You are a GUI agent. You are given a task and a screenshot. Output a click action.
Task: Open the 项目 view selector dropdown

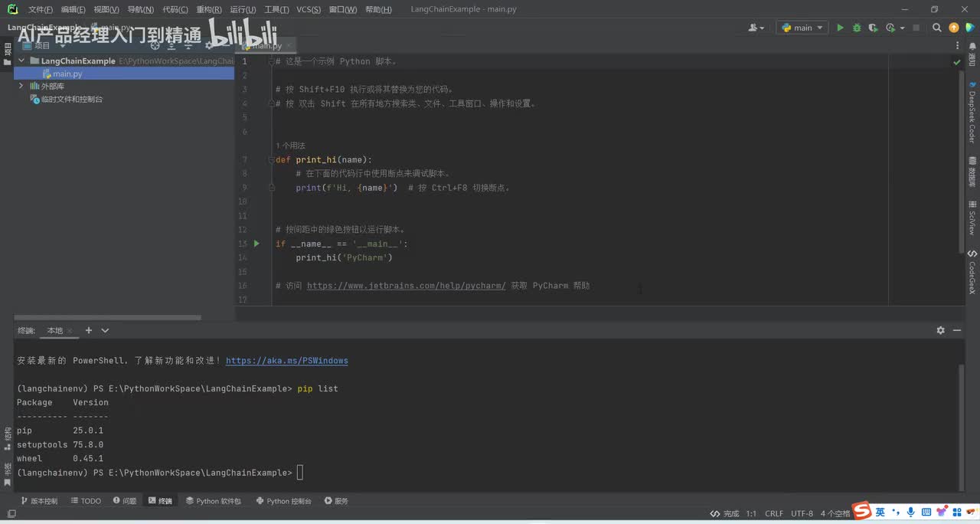44,45
